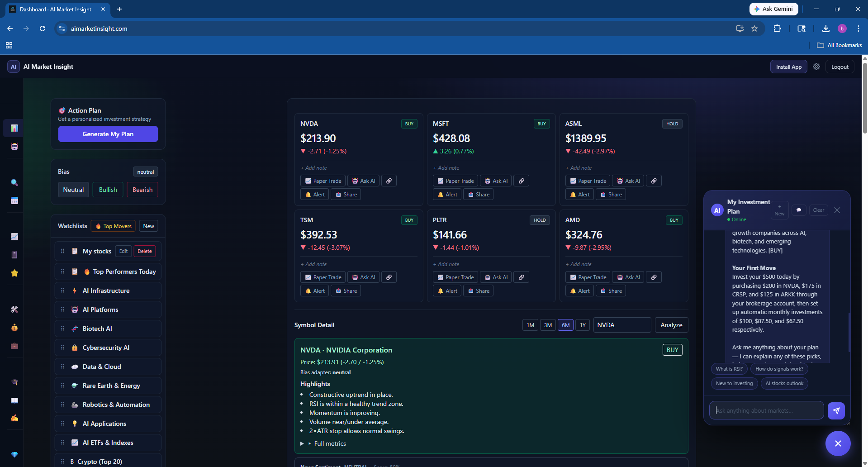Click the link icon on the NVDA card
The image size is (868, 467).
pyautogui.click(x=389, y=181)
